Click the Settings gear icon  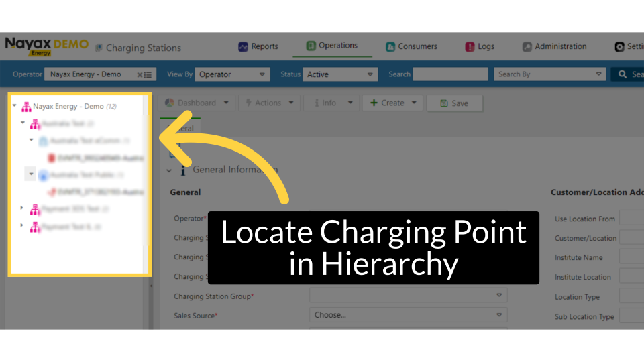click(x=619, y=47)
